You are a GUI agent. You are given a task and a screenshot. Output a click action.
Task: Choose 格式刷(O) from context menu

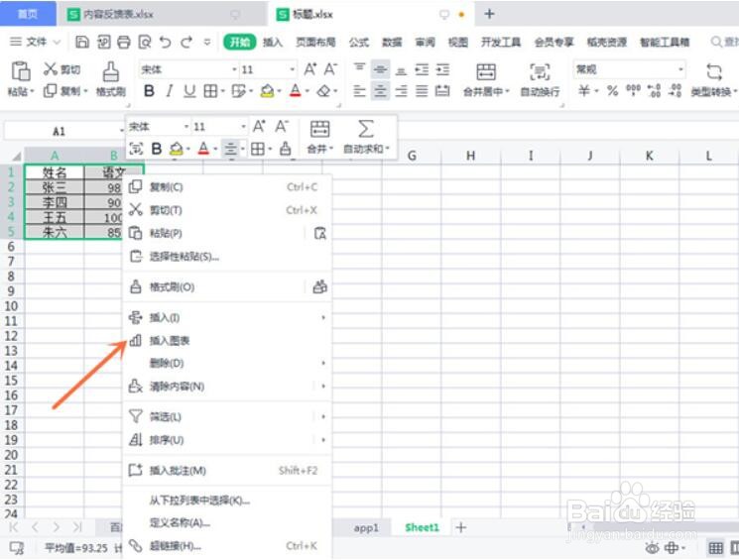[227, 286]
